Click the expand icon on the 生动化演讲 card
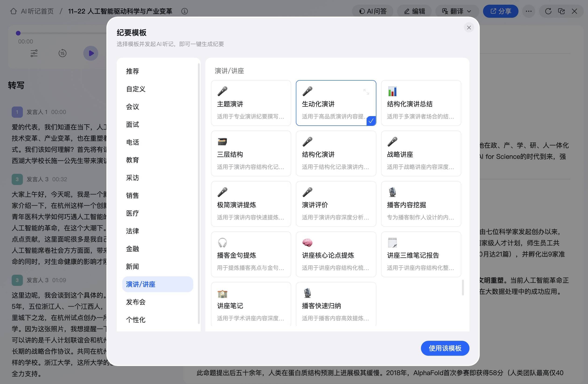The height and width of the screenshot is (384, 588). tap(366, 92)
